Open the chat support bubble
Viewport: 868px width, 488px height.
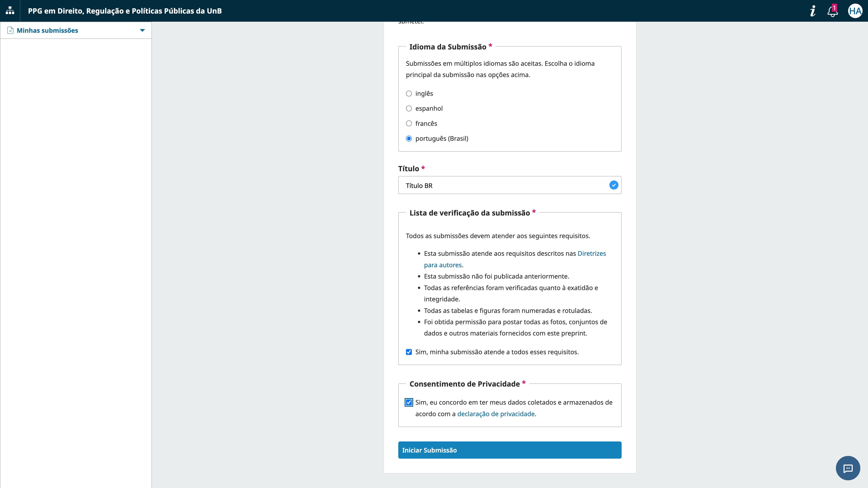pos(848,468)
